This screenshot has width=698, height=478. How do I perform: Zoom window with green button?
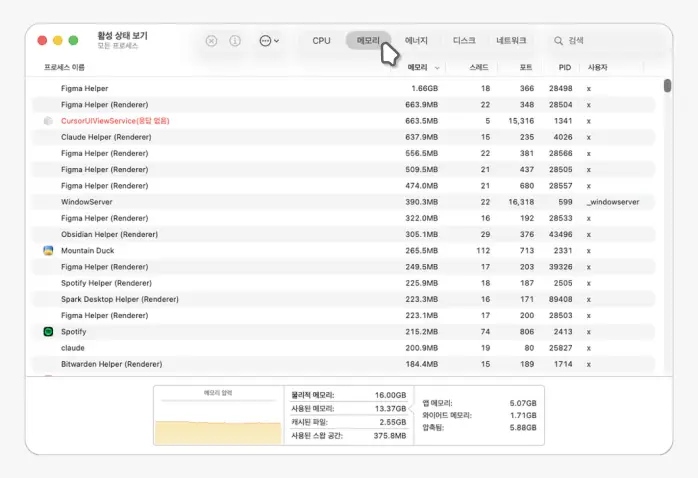(x=73, y=41)
